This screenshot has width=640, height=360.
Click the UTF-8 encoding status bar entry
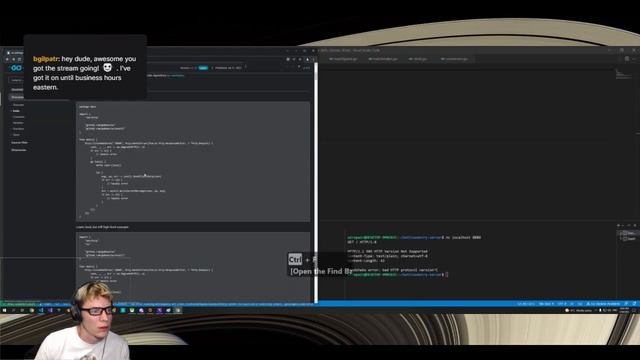[x=562, y=304]
